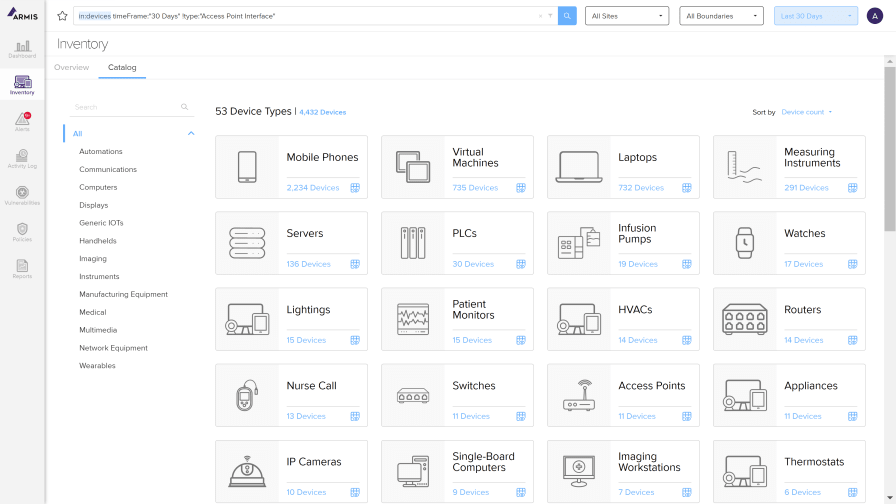896x504 pixels.
Task: Click the star icon to favorite search
Action: (62, 16)
